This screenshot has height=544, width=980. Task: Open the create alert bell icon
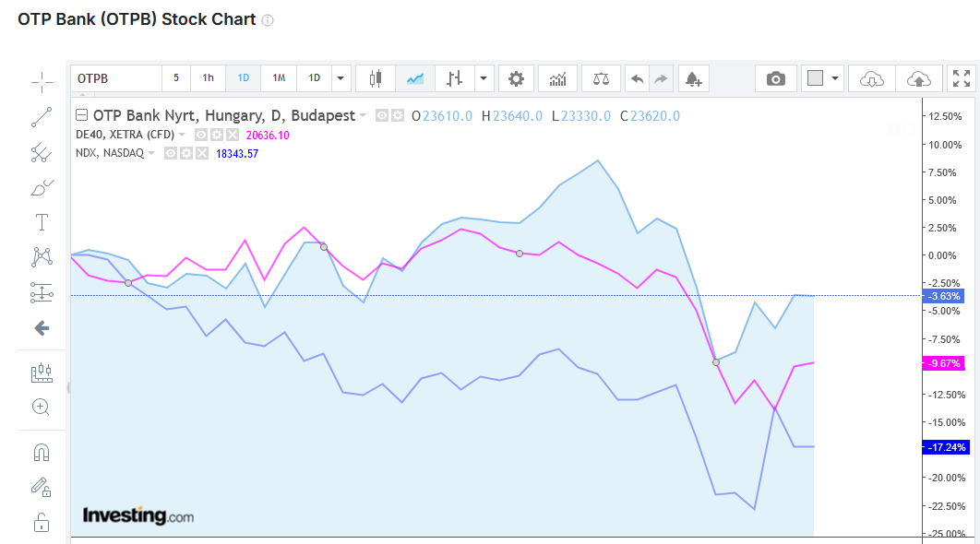692,78
